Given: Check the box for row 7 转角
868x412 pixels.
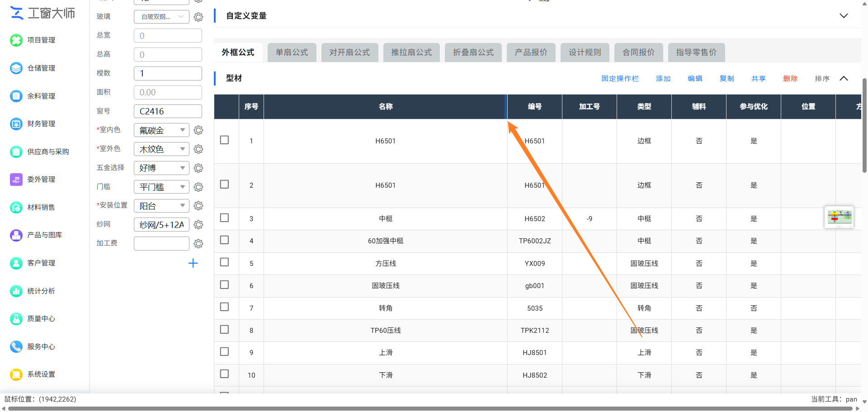Looking at the screenshot, I should (x=224, y=307).
